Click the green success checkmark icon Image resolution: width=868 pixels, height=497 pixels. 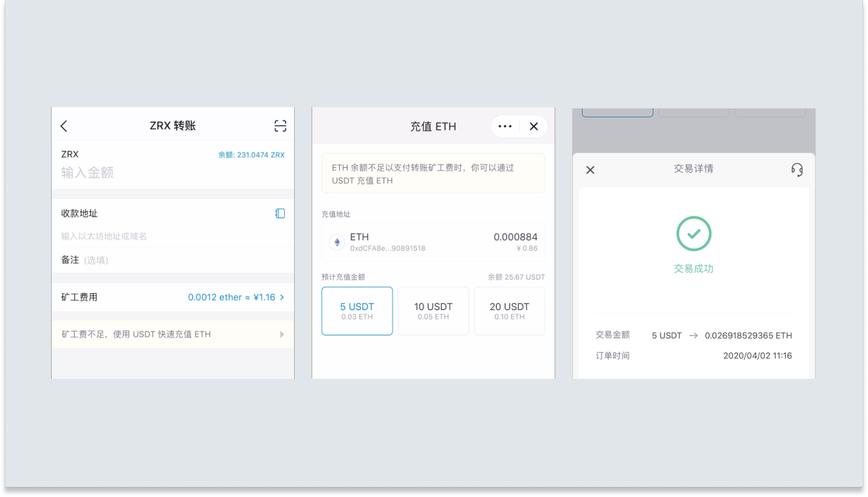point(693,233)
